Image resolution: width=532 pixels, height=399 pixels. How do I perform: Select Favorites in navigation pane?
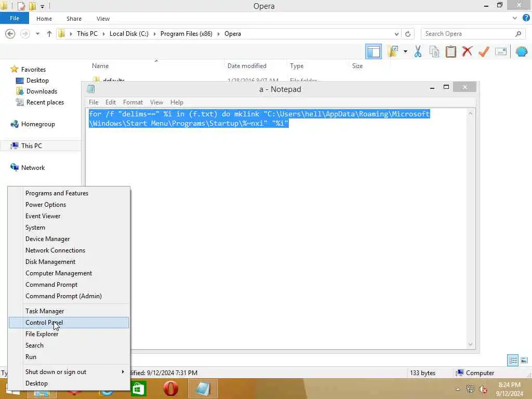coord(33,69)
